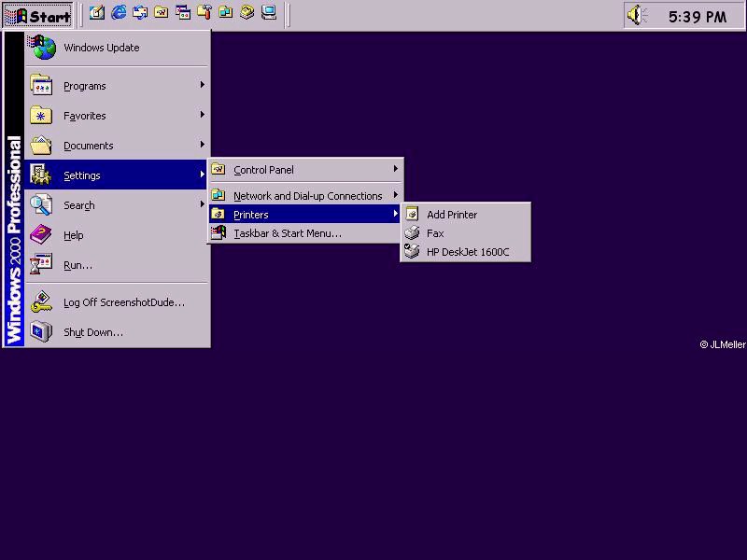Expand the Control Panel submenu arrow
This screenshot has height=560, width=747.
click(395, 169)
